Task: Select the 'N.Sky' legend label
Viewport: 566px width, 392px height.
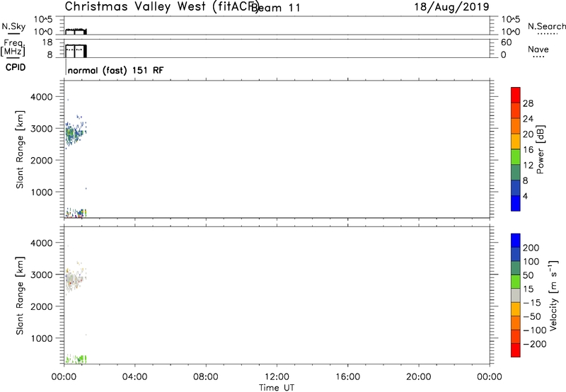Action: 13,26
